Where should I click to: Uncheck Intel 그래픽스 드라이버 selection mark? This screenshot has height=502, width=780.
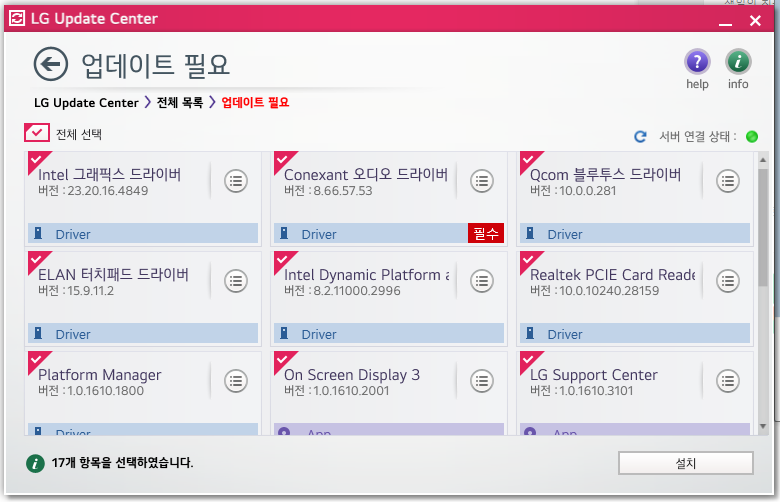point(37,160)
